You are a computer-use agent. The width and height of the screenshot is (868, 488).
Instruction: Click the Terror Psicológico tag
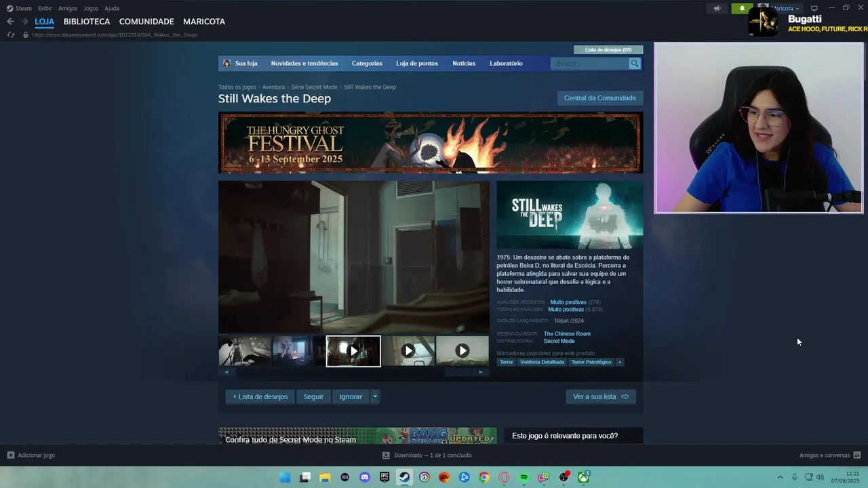[591, 362]
